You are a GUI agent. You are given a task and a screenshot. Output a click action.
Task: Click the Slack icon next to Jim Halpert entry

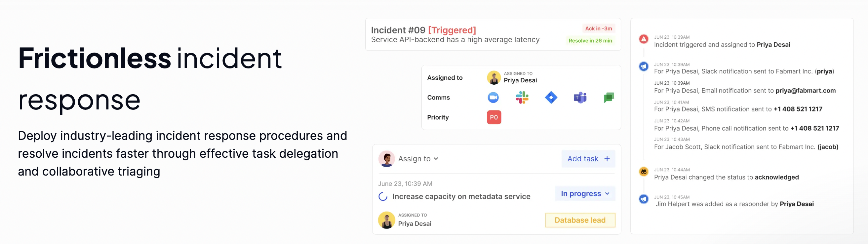pyautogui.click(x=644, y=199)
